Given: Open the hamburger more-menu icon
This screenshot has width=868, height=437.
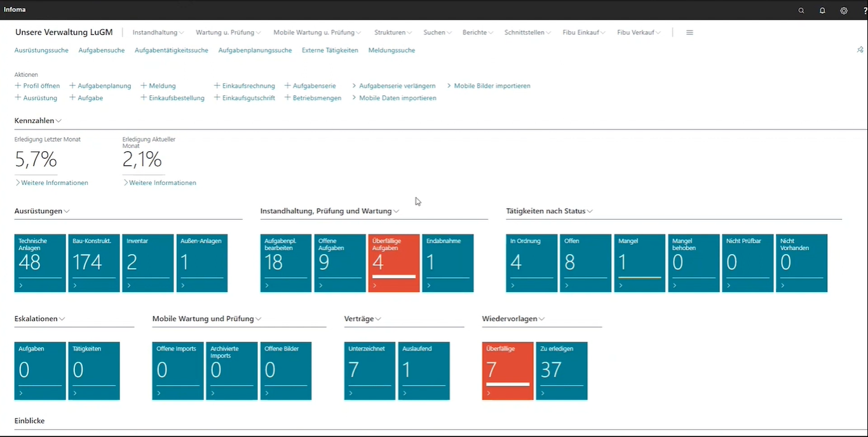Looking at the screenshot, I should (x=689, y=32).
